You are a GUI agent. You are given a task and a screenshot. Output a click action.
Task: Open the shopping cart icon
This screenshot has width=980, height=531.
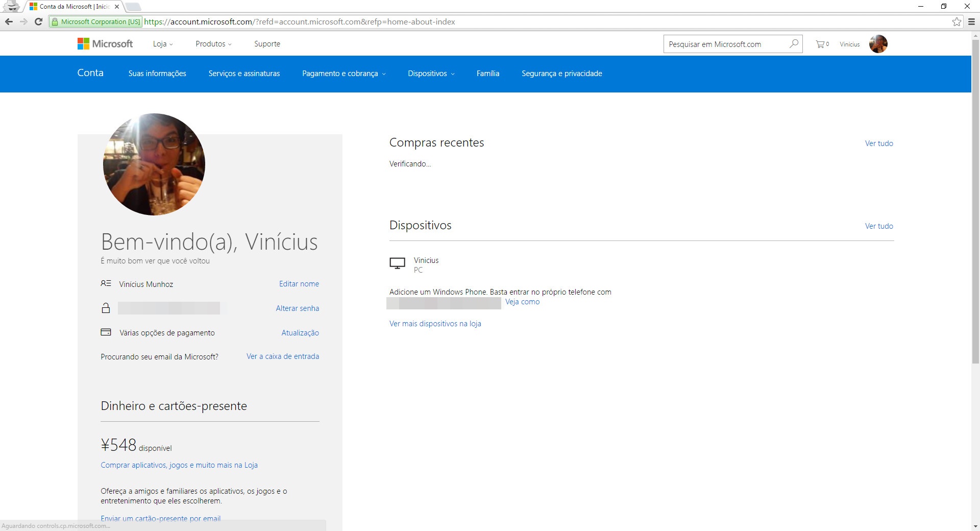(x=820, y=44)
